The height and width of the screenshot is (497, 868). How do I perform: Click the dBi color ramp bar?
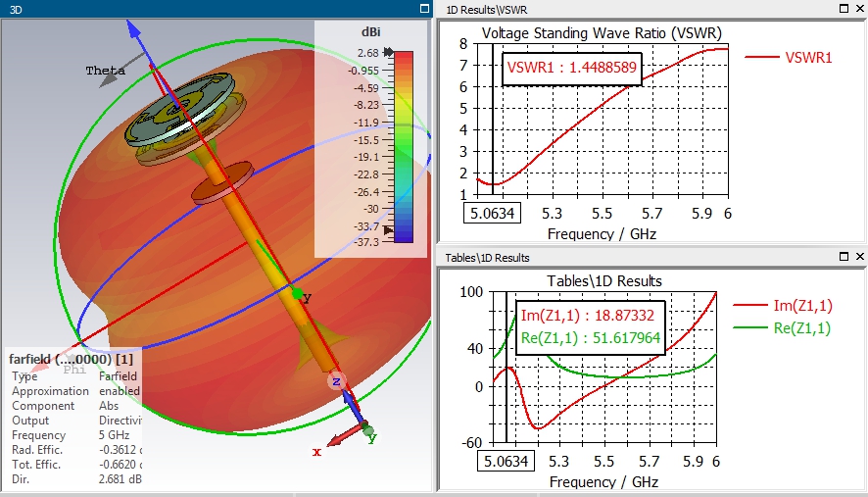tap(404, 147)
